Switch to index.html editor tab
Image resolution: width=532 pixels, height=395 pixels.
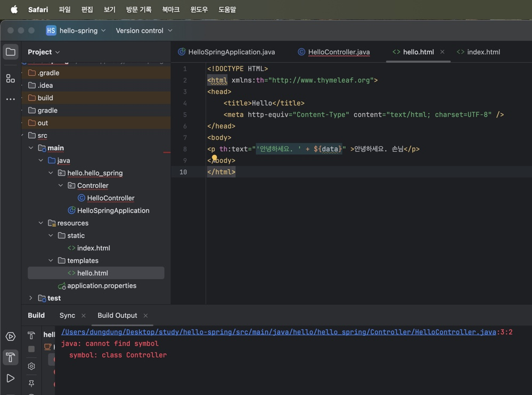[x=478, y=52]
